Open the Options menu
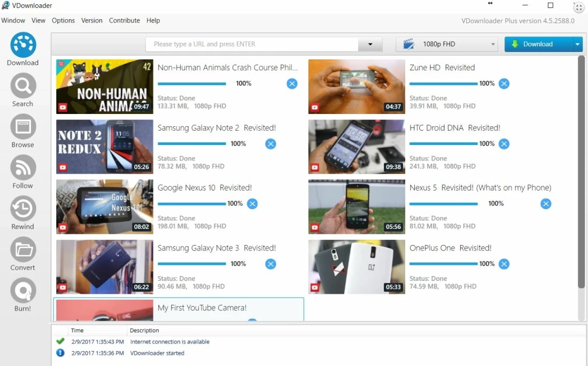588x366 pixels. click(x=63, y=20)
